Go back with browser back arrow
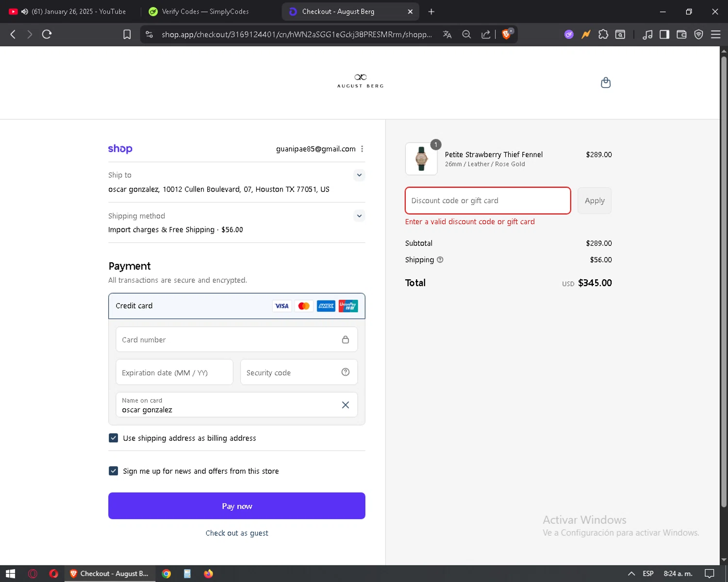This screenshot has width=728, height=582. (13, 34)
